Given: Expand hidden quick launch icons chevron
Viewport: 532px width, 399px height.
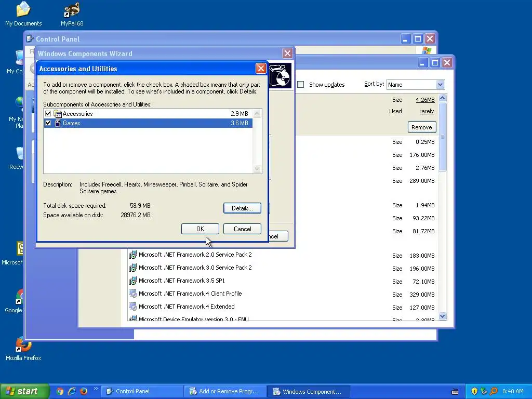Looking at the screenshot, I should [96, 389].
